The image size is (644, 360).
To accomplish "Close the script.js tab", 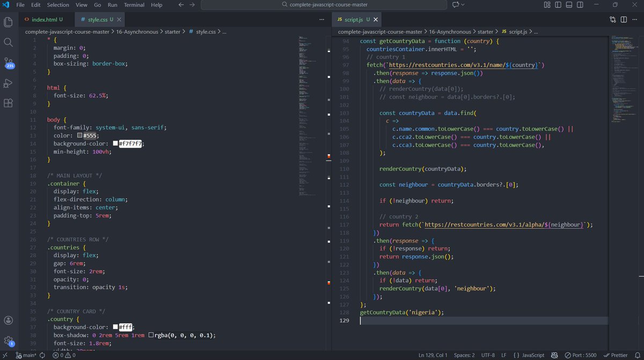I will (x=376, y=19).
